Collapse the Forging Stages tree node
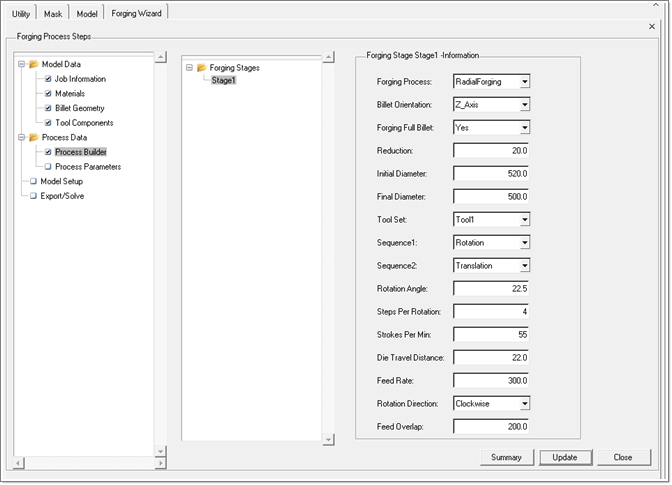 pos(188,67)
